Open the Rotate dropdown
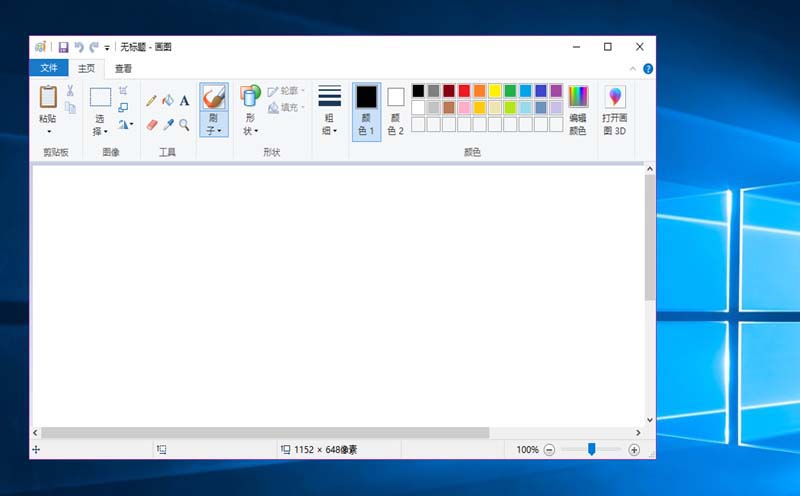 (x=126, y=124)
